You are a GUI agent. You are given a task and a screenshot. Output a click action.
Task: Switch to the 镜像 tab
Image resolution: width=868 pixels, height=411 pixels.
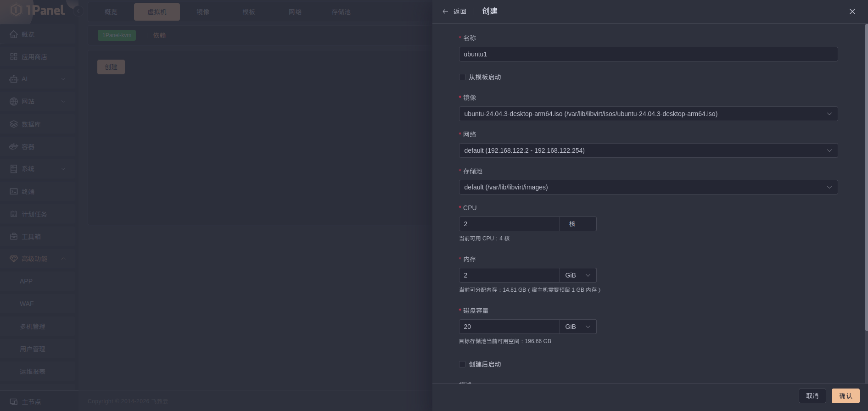pos(203,12)
